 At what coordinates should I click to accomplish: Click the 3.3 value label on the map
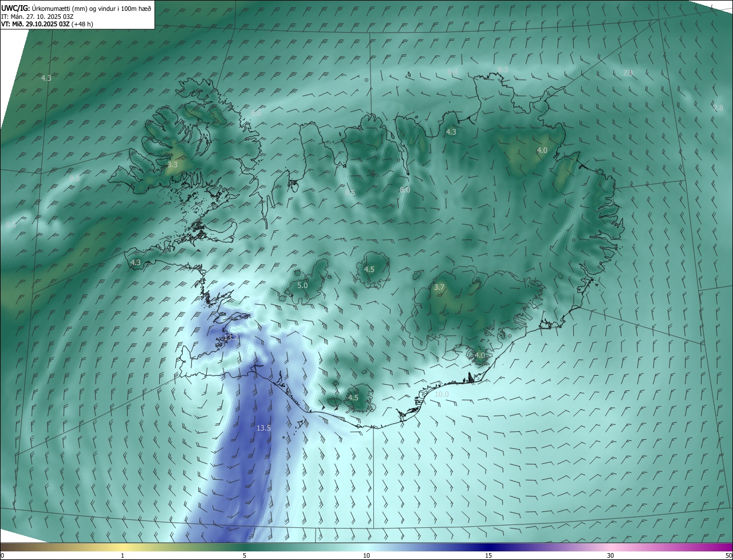click(x=172, y=164)
